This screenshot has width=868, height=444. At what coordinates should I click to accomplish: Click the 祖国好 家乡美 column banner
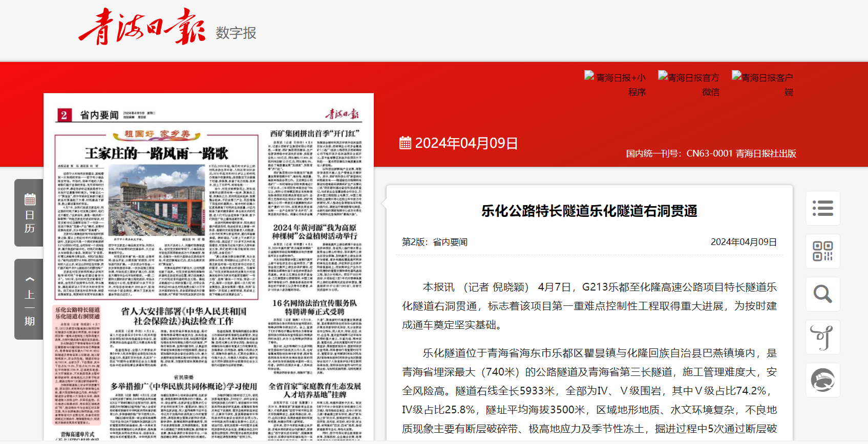157,135
